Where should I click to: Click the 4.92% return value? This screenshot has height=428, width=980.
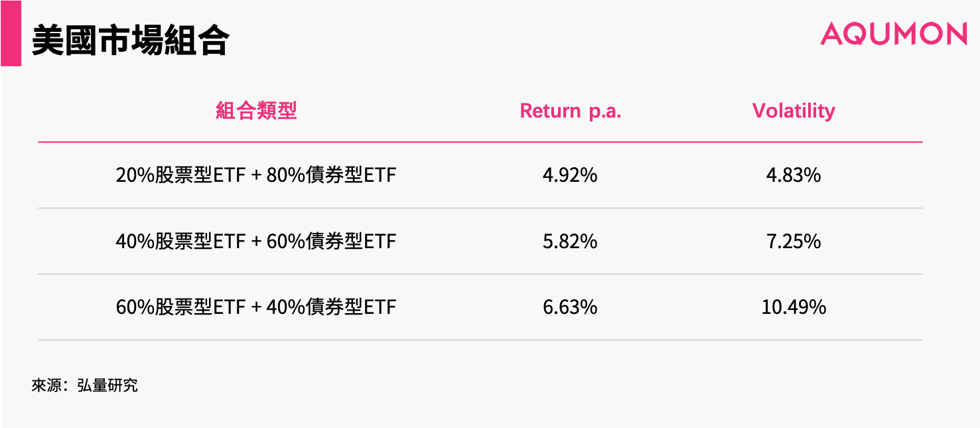coord(570,175)
